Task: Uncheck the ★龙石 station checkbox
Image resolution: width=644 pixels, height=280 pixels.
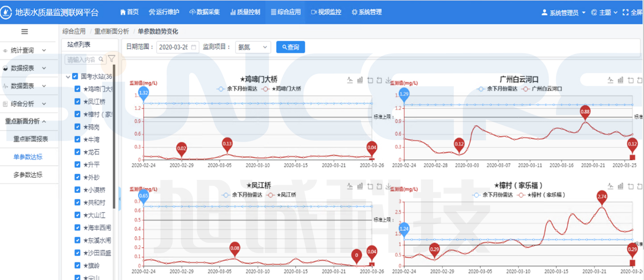Action: (78, 152)
